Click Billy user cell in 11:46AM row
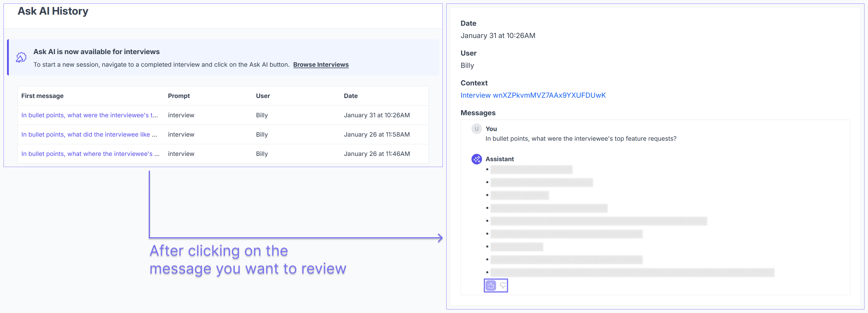Screen dimensions: 868x313 [262, 154]
